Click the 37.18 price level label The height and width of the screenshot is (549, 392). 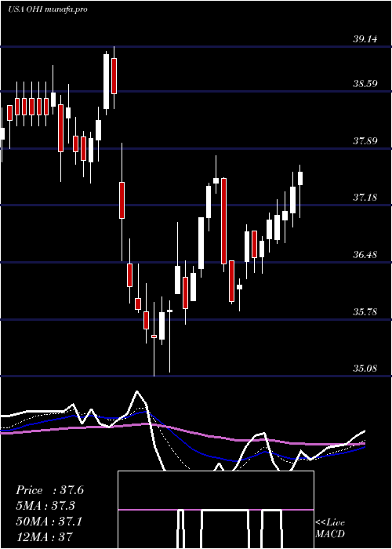coord(365,198)
